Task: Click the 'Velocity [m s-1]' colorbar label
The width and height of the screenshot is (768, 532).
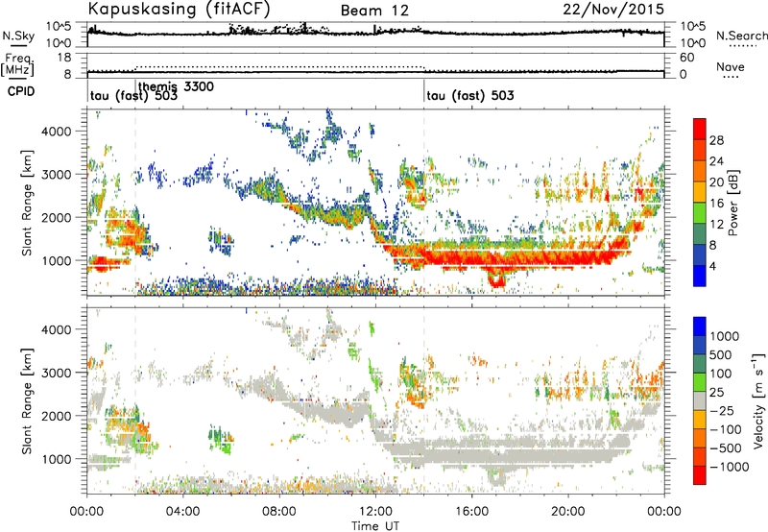Action: point(758,401)
